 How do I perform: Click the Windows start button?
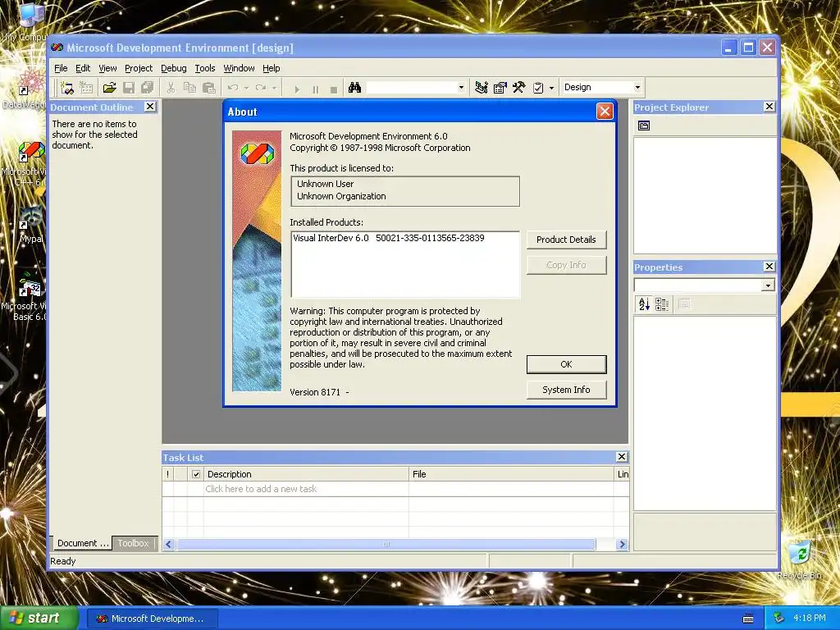click(x=39, y=619)
